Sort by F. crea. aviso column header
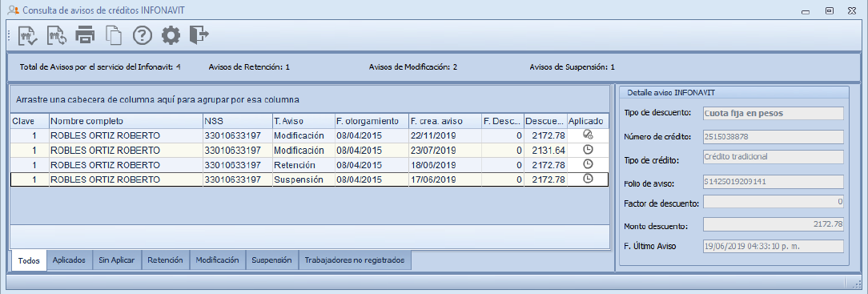Screen dimensions: 868x294 pos(444,121)
